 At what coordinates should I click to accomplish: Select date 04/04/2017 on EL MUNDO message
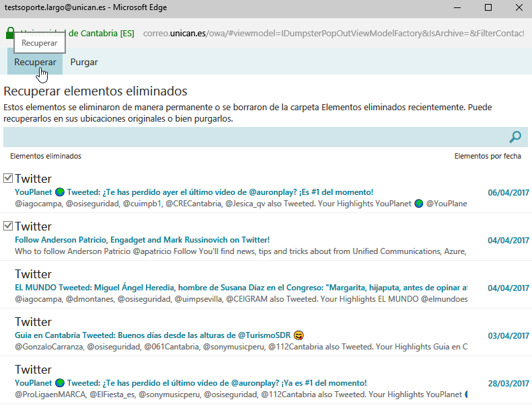508,288
